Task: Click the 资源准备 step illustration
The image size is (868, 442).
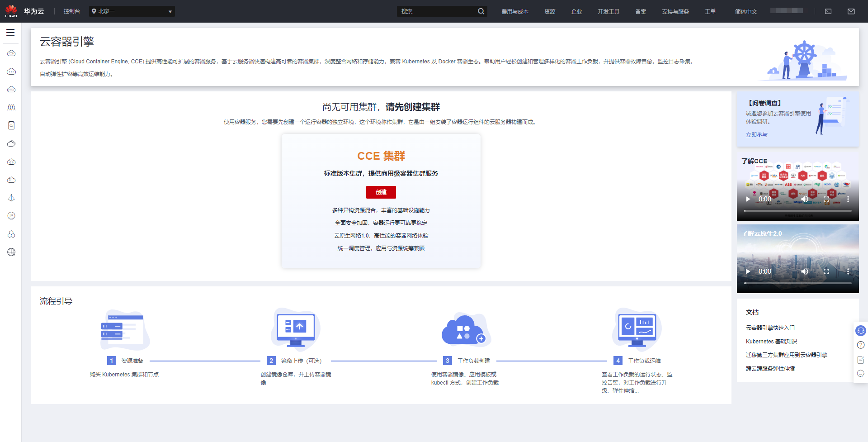Action: click(125, 330)
